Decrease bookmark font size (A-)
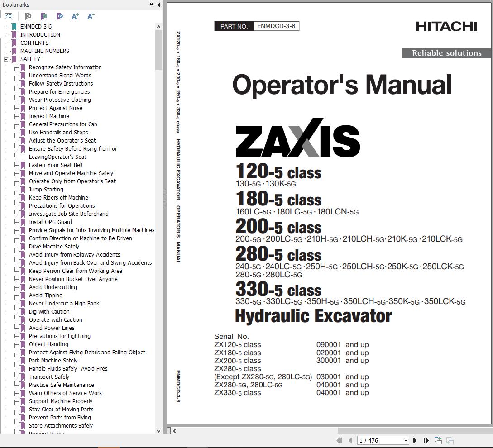The height and width of the screenshot is (448, 493). point(91,16)
